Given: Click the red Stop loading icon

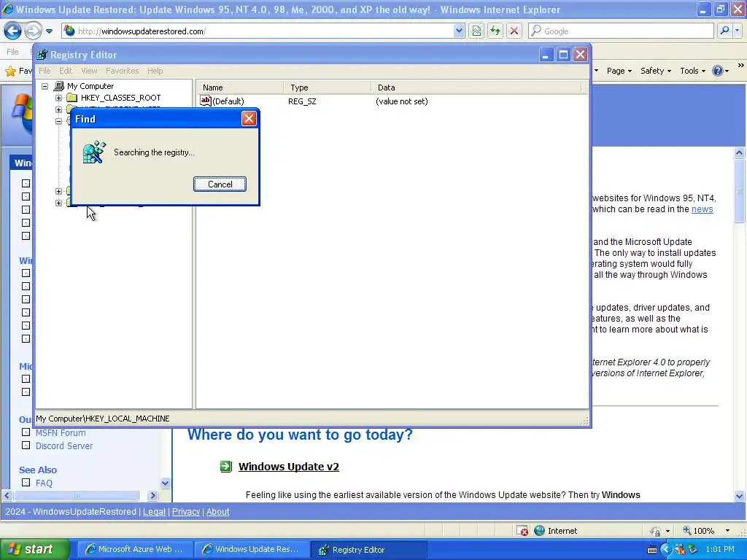Looking at the screenshot, I should point(514,31).
